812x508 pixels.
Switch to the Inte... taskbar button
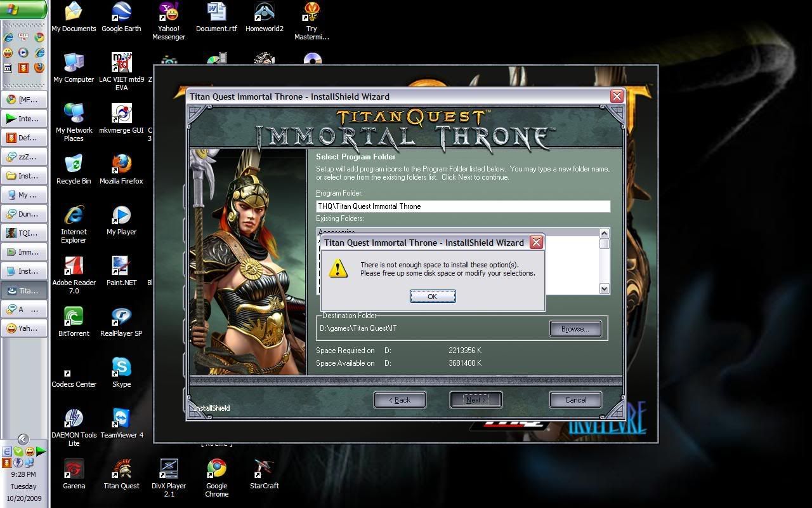pos(23,119)
